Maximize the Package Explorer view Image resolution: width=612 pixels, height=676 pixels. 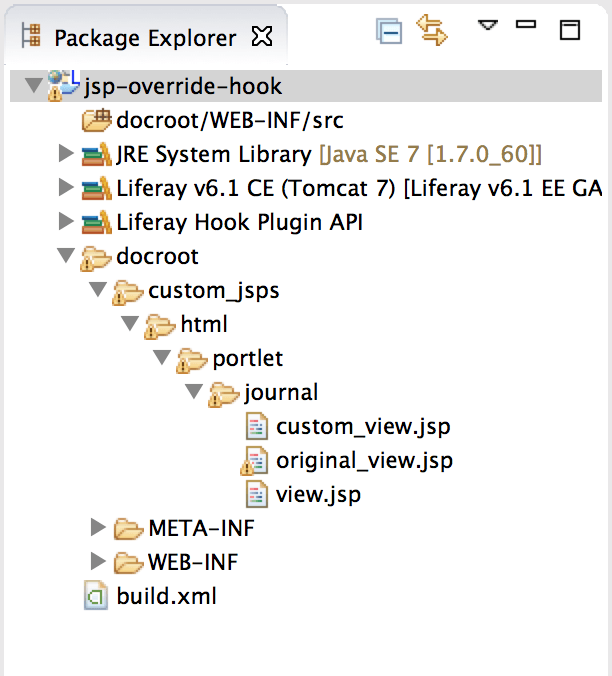tap(570, 30)
